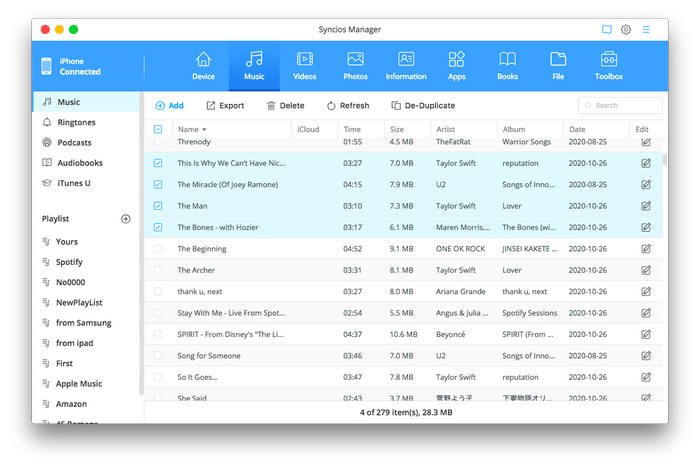Add music with the Add button
The width and height of the screenshot is (700, 469).
169,105
